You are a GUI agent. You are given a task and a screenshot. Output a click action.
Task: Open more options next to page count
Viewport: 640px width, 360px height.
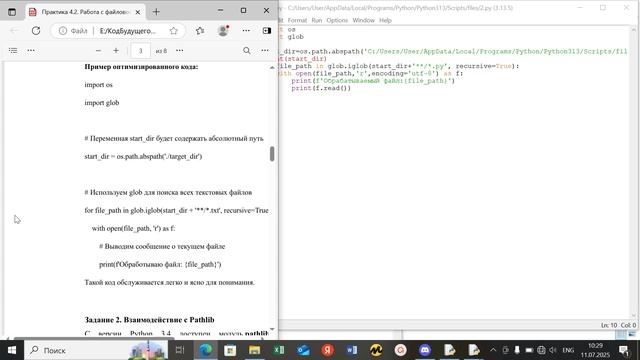coord(180,51)
